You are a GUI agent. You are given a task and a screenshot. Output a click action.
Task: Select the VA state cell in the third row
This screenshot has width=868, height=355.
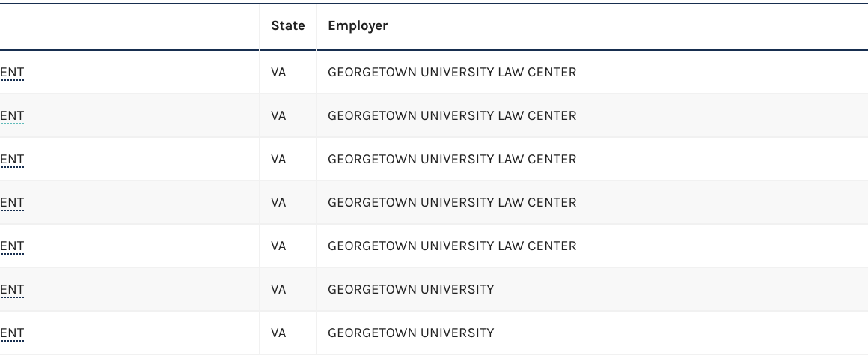pos(278,160)
